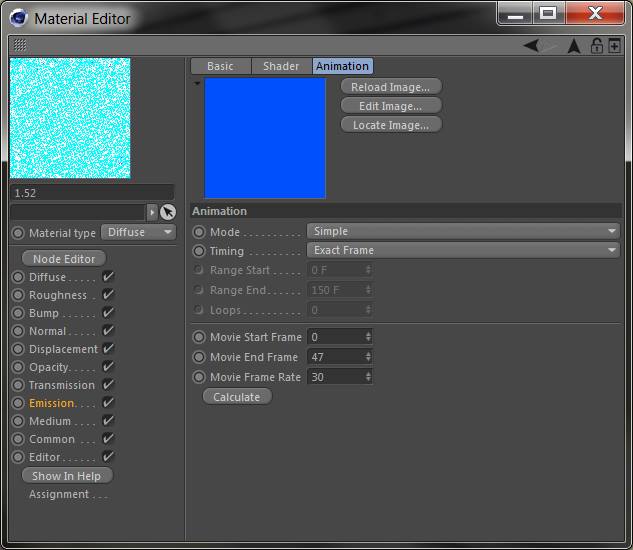Click the Edit Image button
Image resolution: width=633 pixels, height=550 pixels.
click(x=391, y=106)
